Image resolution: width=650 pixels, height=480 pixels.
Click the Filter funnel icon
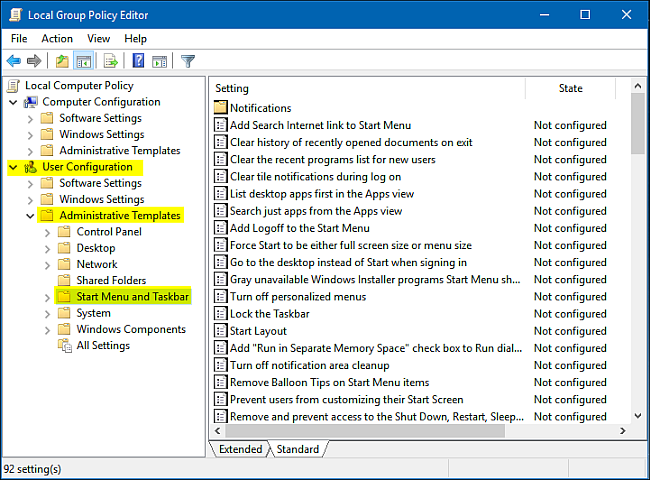click(x=188, y=61)
